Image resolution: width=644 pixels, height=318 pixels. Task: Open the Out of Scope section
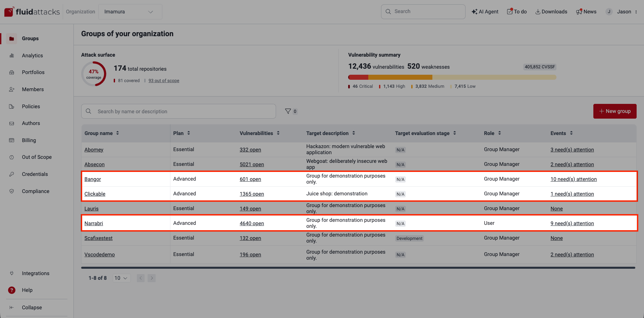(37, 157)
